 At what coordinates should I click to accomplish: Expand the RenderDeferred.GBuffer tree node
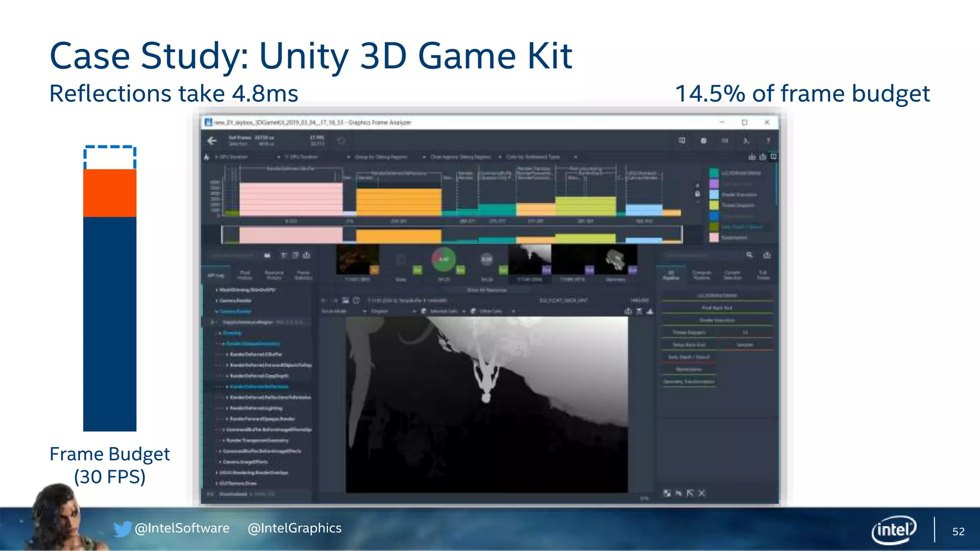(227, 354)
